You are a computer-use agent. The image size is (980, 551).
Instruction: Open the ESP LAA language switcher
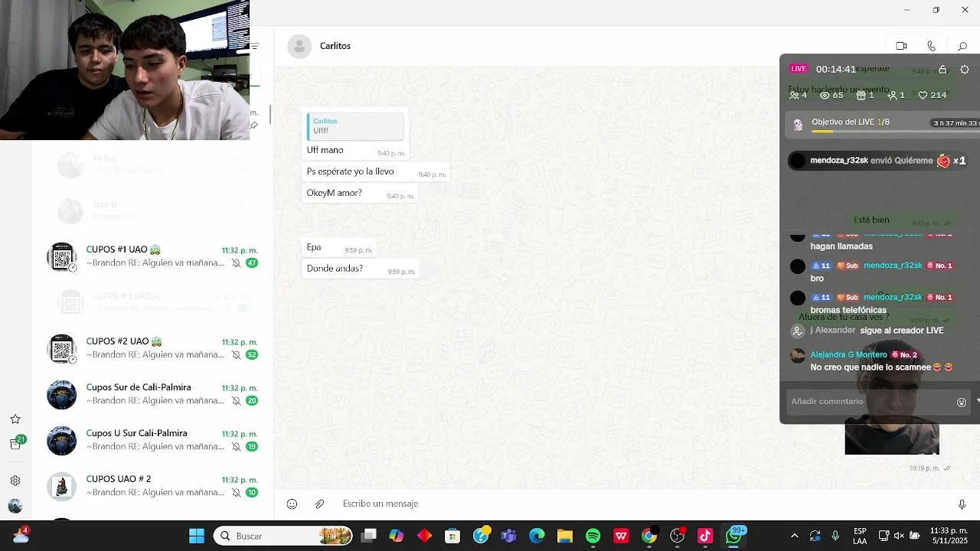(860, 536)
